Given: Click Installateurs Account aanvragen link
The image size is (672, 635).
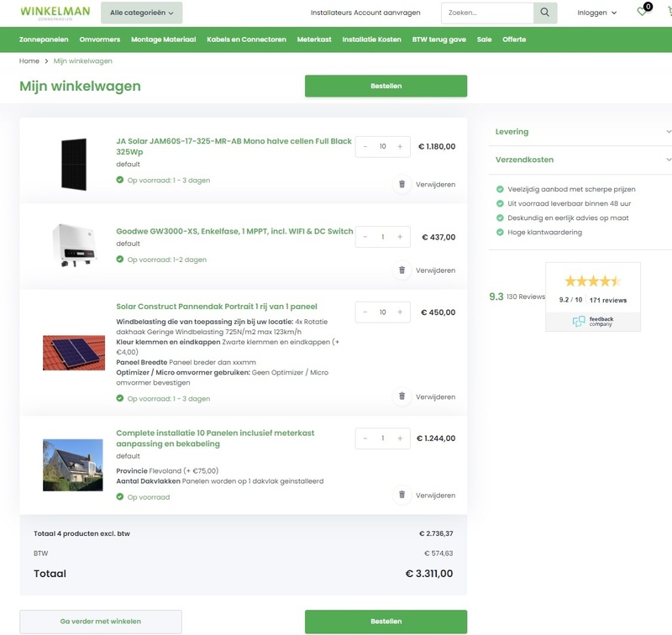Looking at the screenshot, I should pos(365,13).
